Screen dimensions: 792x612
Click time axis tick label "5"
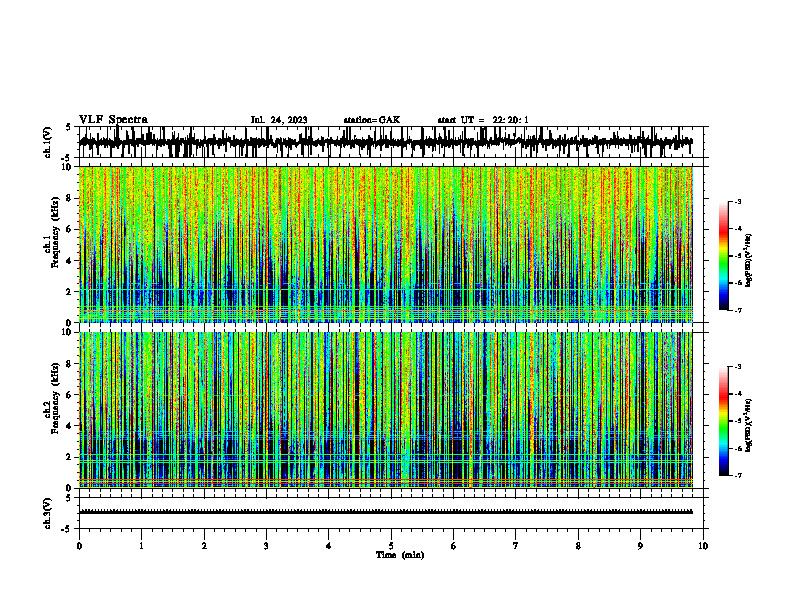391,546
